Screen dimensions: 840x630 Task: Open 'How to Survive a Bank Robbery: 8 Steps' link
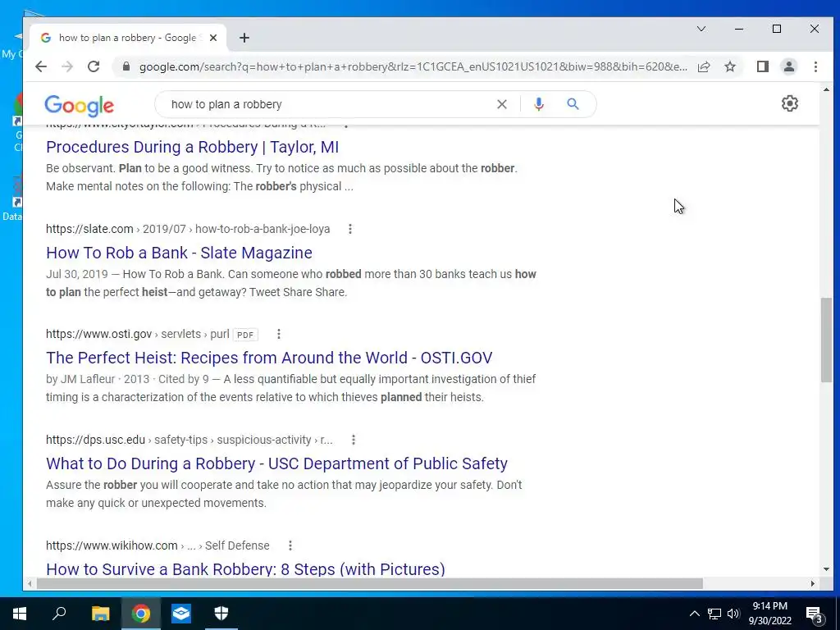pyautogui.click(x=245, y=569)
